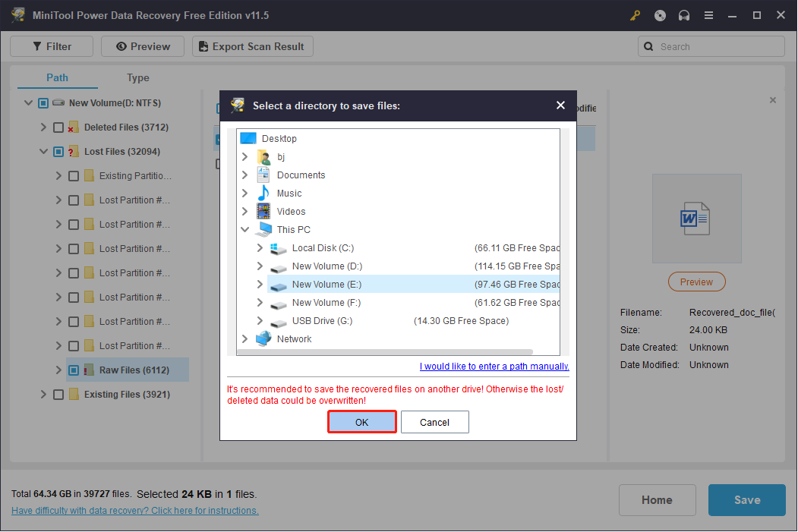Screen dimensions: 798x532
Task: Close the Select a directory dialog
Action: (x=560, y=105)
